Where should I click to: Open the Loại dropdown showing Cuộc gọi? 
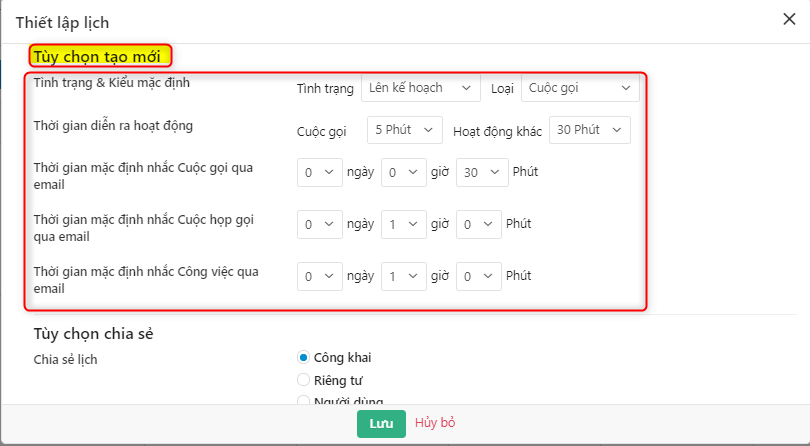point(579,88)
